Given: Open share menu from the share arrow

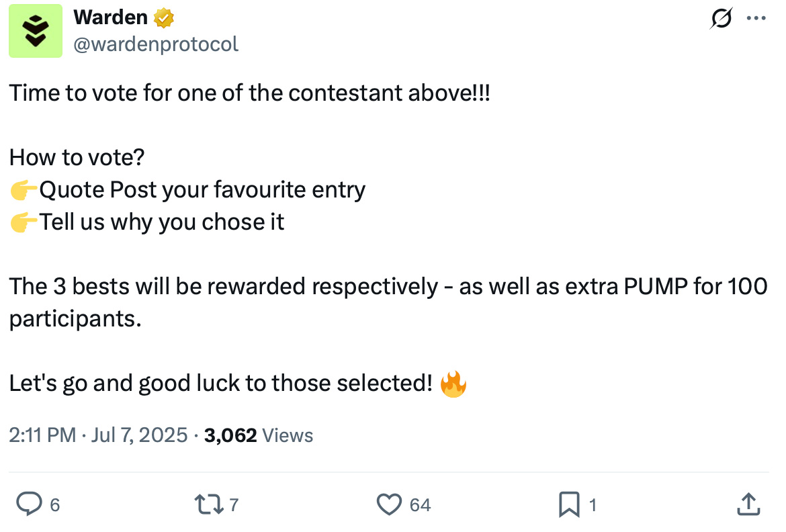Looking at the screenshot, I should click(748, 502).
